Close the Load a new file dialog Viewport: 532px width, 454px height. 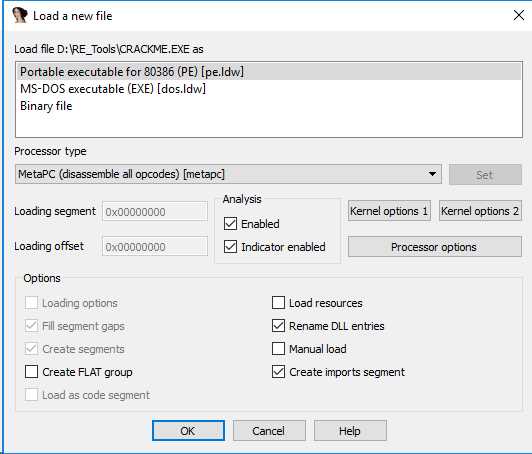coord(518,15)
